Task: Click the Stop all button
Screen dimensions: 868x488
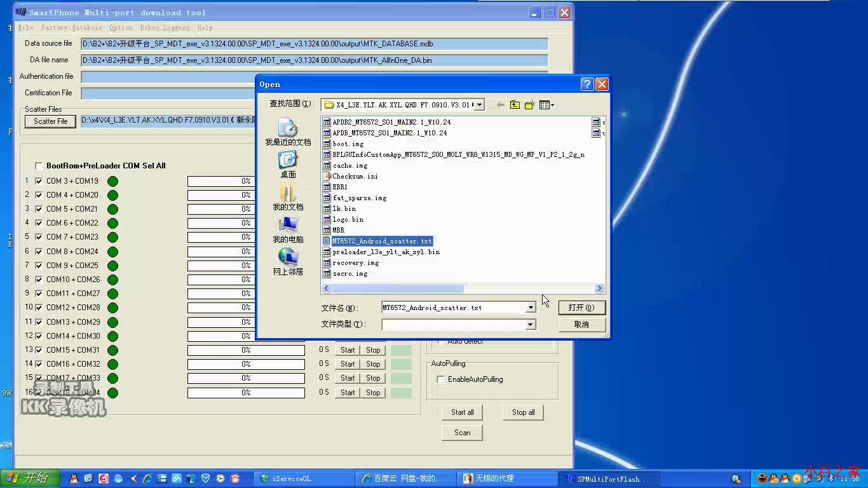Action: pyautogui.click(x=523, y=412)
